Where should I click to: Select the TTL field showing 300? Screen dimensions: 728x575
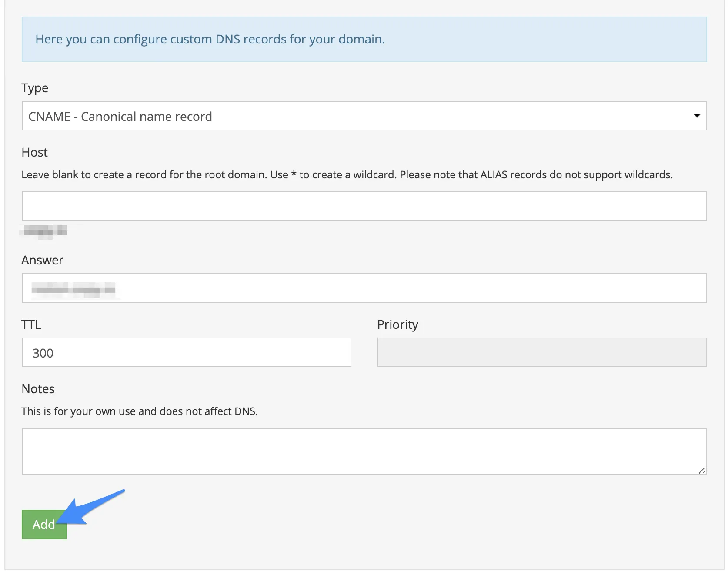[x=186, y=352]
